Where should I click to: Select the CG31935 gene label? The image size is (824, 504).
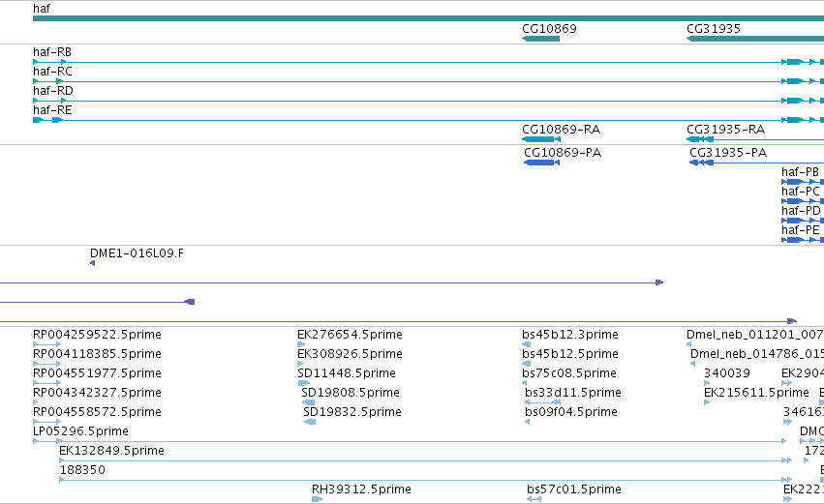(x=713, y=29)
